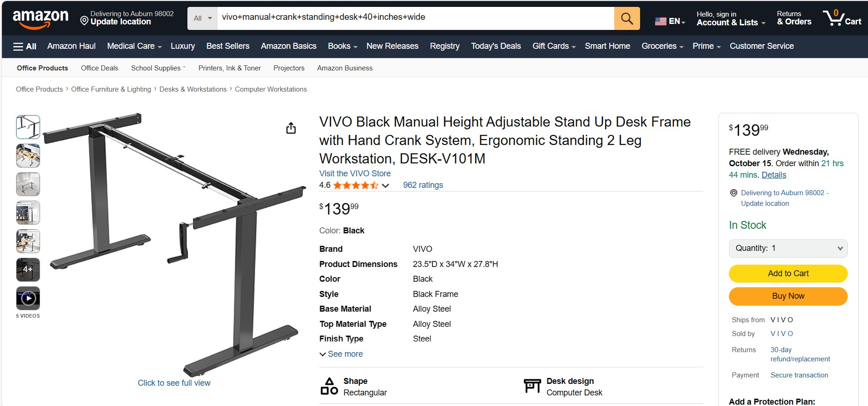Select the second product image thumbnail
The image size is (868, 406).
tap(28, 156)
